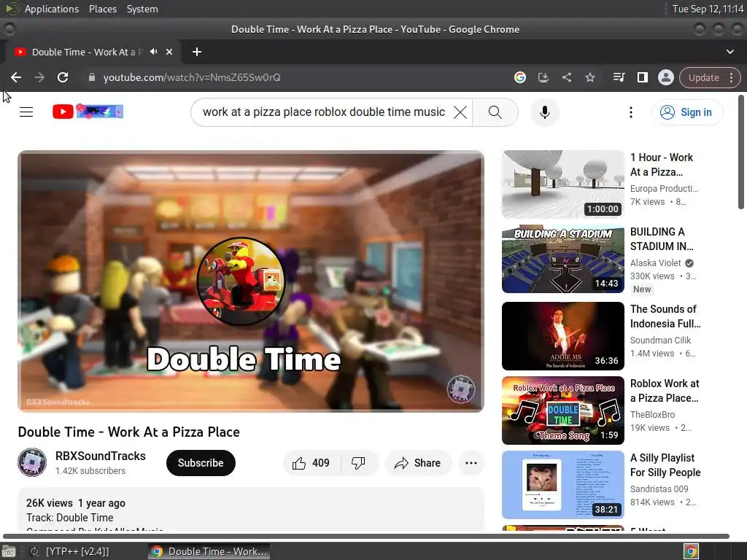Viewport: 747px width, 560px height.
Task: Click the Share button below the video
Action: pos(418,463)
